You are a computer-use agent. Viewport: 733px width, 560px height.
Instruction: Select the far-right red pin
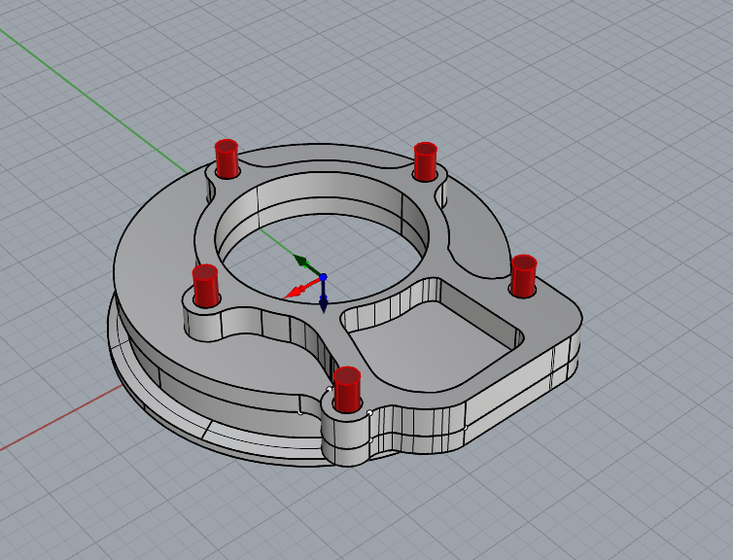(x=524, y=274)
